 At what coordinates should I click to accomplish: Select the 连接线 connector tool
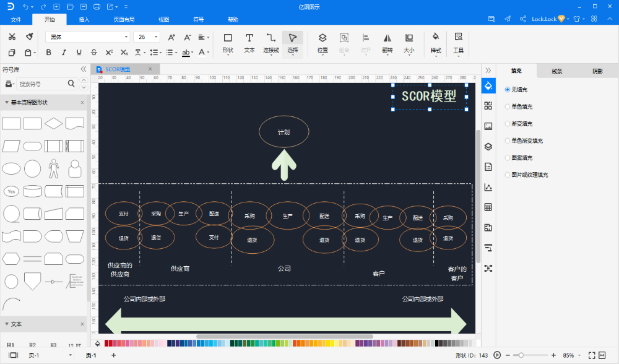coord(271,43)
